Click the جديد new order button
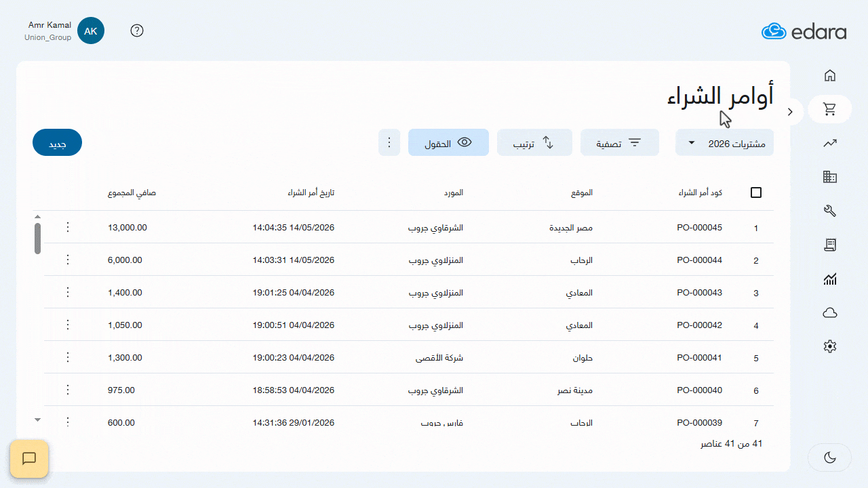 (57, 142)
